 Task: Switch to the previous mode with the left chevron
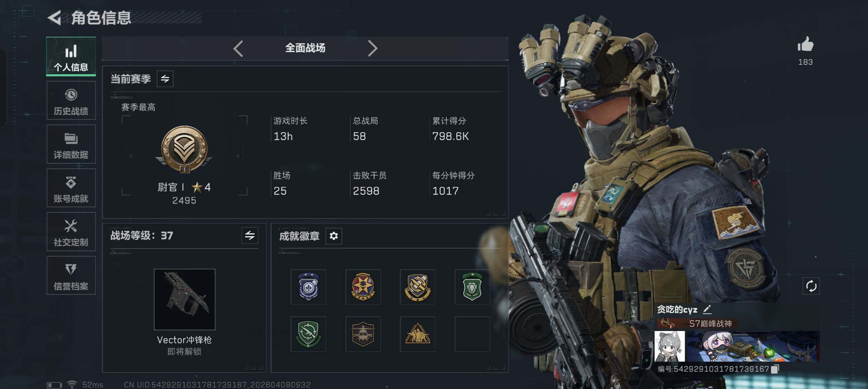[238, 48]
